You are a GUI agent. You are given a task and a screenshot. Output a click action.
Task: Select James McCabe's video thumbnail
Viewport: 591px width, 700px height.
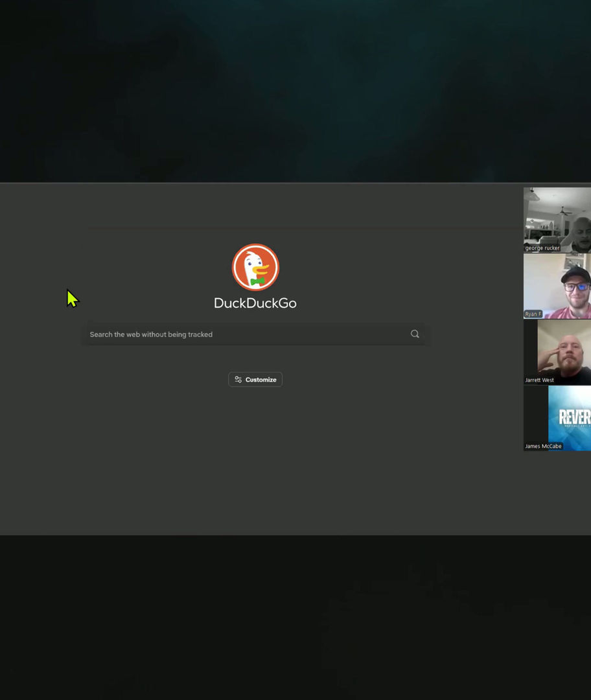tap(557, 418)
